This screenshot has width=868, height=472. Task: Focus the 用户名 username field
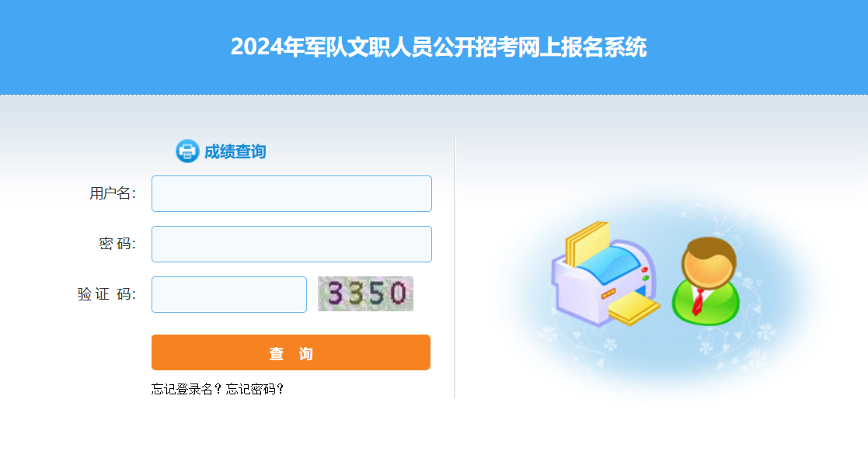click(291, 193)
